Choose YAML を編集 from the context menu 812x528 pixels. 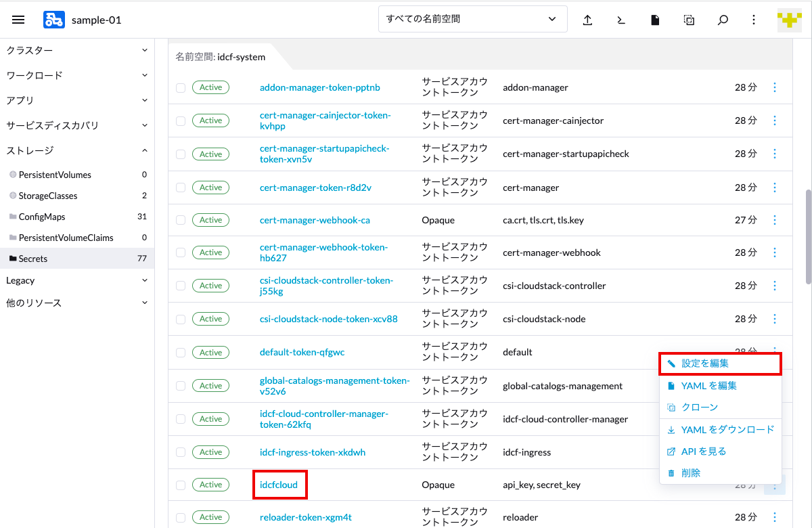click(721, 386)
